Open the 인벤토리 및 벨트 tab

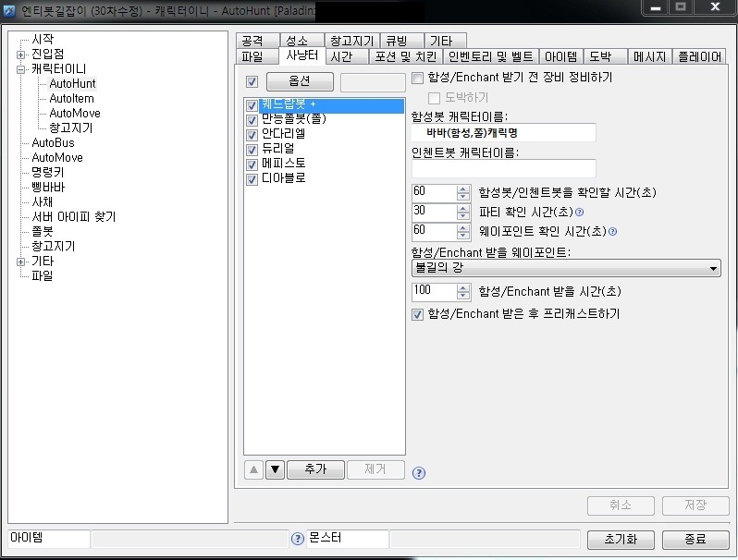[490, 56]
